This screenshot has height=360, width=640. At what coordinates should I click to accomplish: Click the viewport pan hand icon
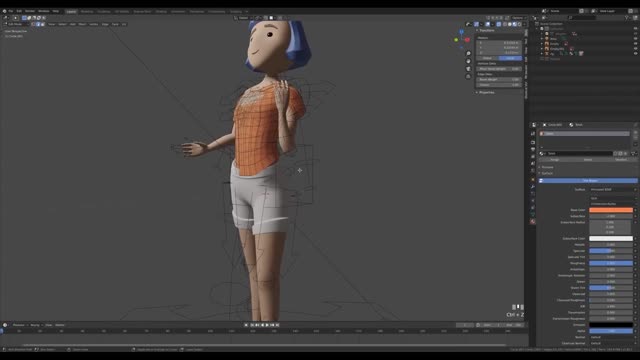tap(468, 61)
